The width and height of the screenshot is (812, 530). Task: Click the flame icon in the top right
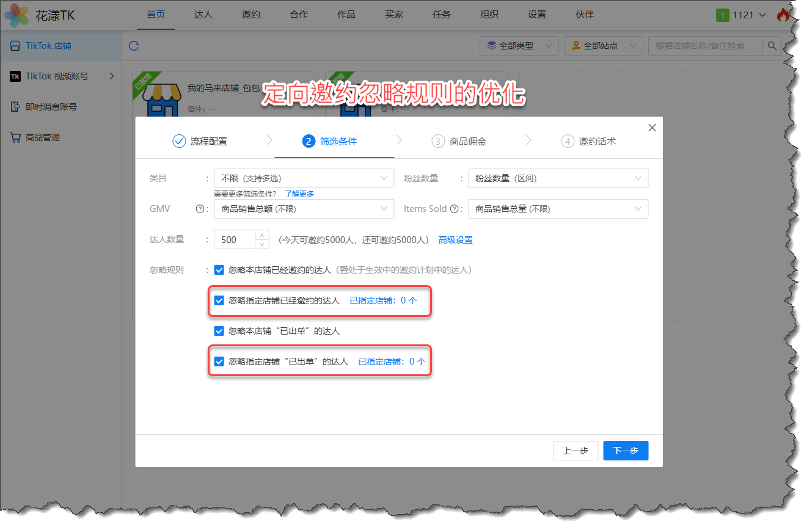783,15
